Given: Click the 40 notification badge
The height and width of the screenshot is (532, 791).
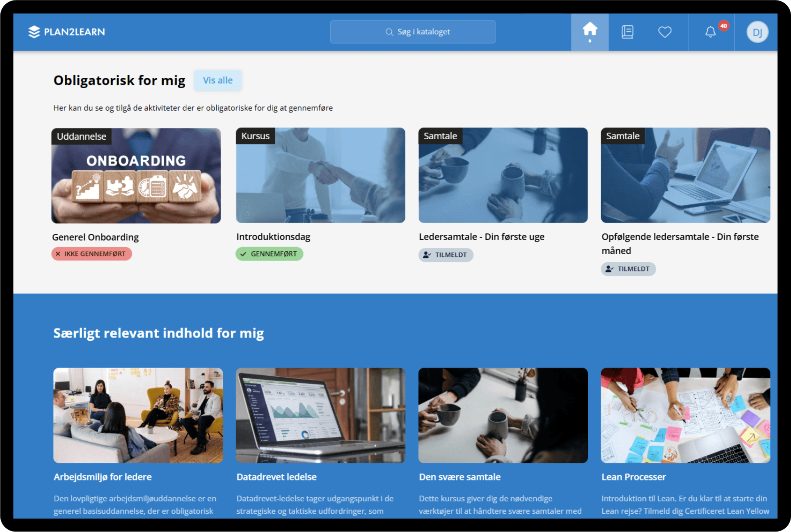Looking at the screenshot, I should [723, 26].
